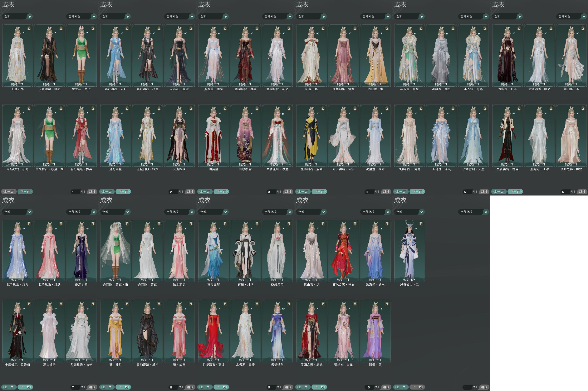Screen dimensions: 588x391
Task: Expand 全部外观 dropdown on page 11 panel
Action: coord(486,212)
